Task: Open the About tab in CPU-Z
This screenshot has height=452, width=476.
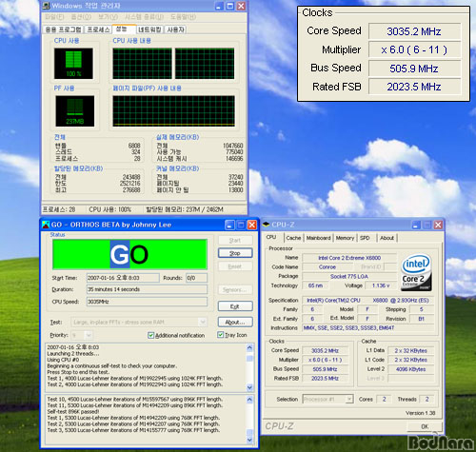Action: tap(387, 238)
